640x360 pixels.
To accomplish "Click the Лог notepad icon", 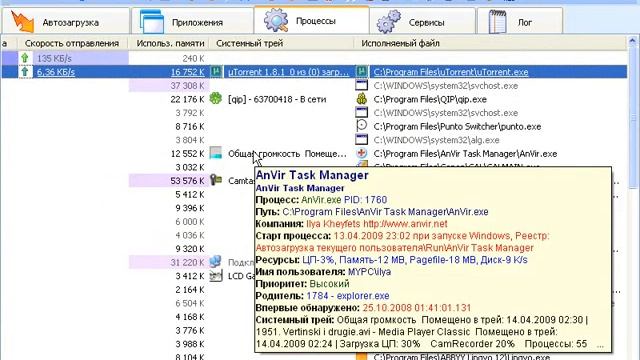I will (497, 21).
